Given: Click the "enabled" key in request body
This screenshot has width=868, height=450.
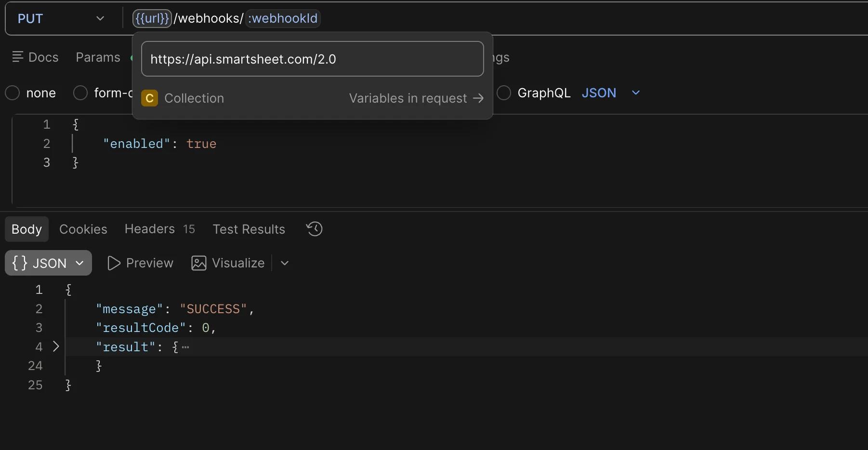Looking at the screenshot, I should pos(136,144).
